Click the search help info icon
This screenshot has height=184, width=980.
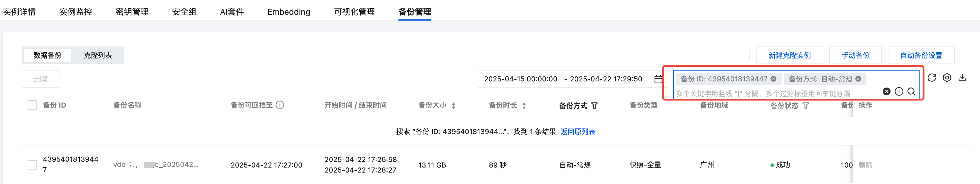tap(899, 91)
